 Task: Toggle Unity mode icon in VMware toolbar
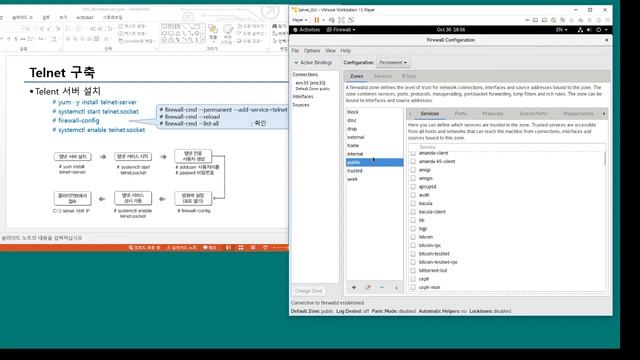tap(351, 20)
